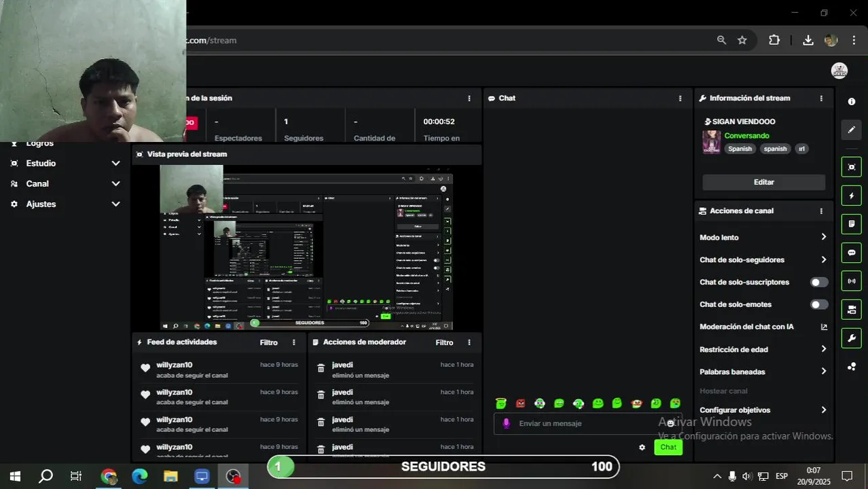The image size is (868, 489).
Task: Click the tray volume speaker icon
Action: 747,476
